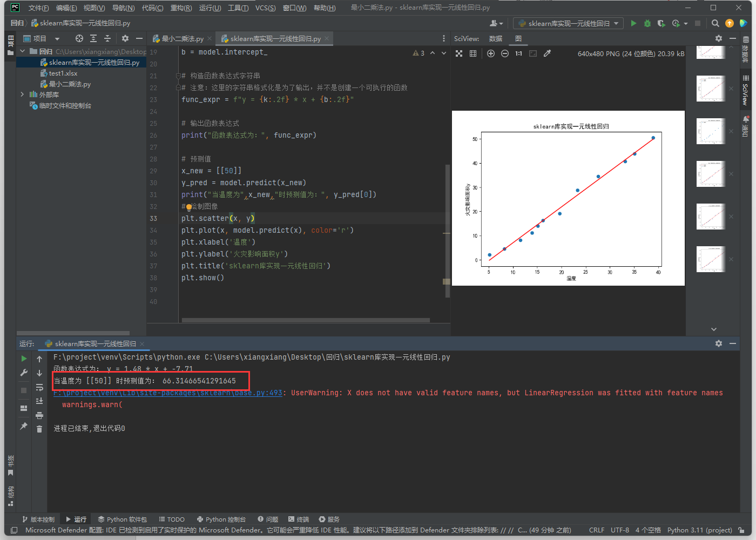Expand the 外部库 tree node

coord(22,94)
